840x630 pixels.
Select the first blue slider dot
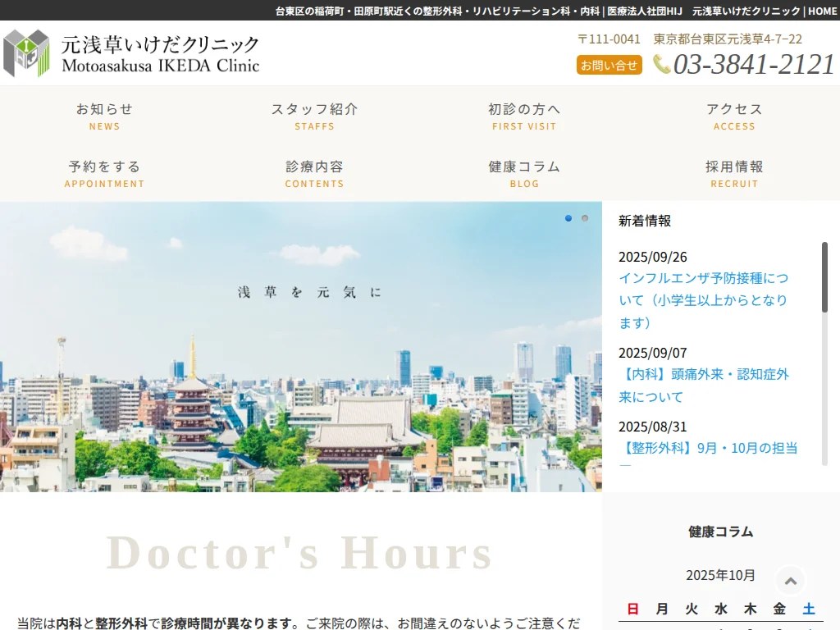(568, 218)
